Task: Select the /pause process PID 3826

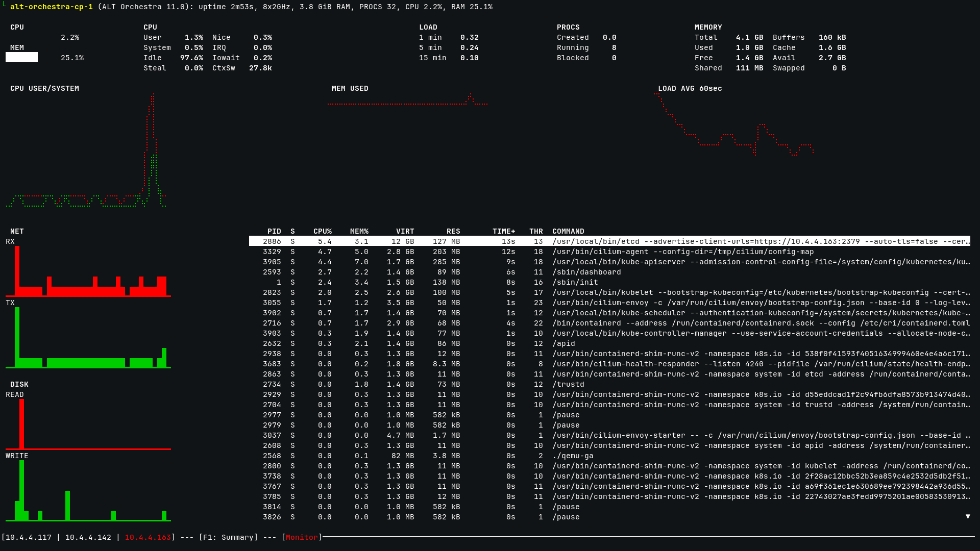Action: tap(609, 517)
